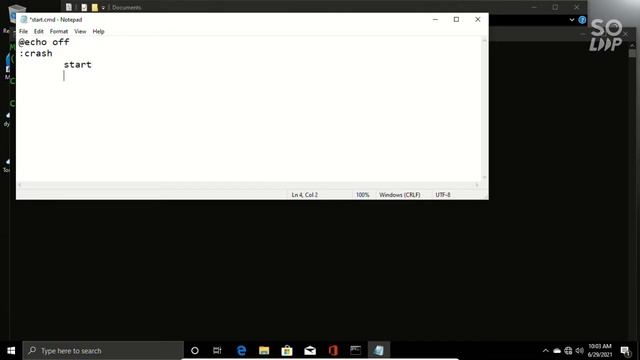The image size is (640, 360).
Task: Open File Explorer from the taskbar
Action: (264, 351)
